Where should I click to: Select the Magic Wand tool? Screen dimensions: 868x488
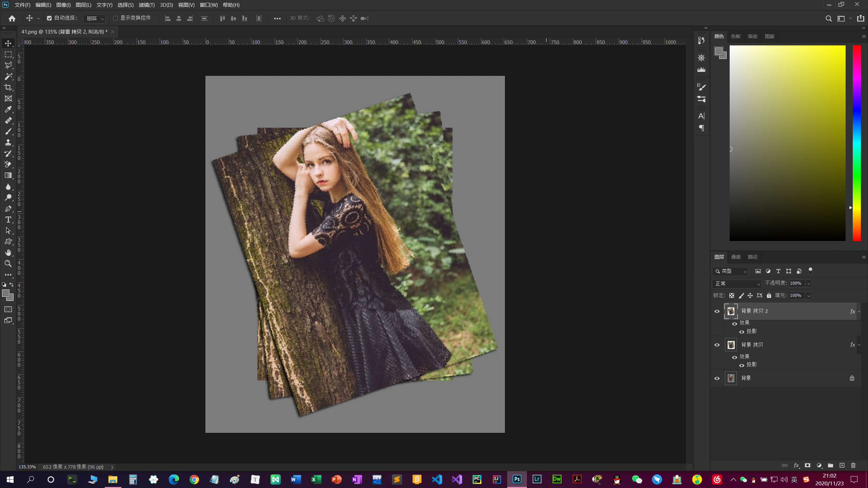8,77
